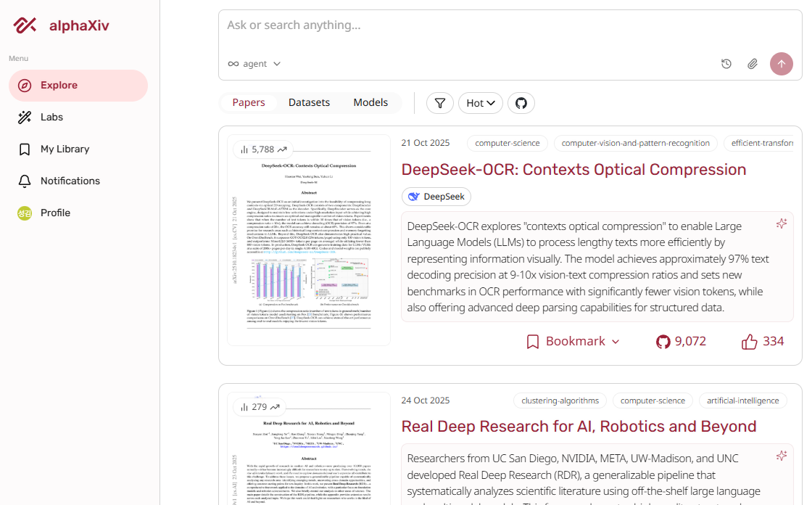Expand the agent mode dropdown

pos(254,64)
